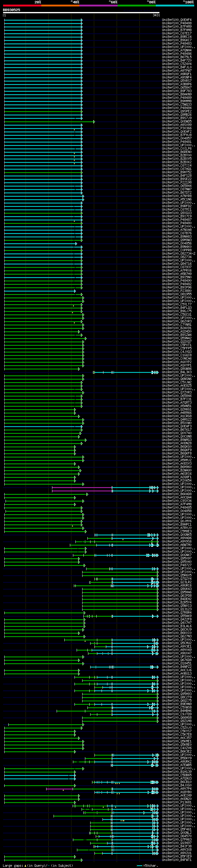Select hit label UniRef100_O04857
The width and height of the screenshot is (197, 868).
(177, 138)
